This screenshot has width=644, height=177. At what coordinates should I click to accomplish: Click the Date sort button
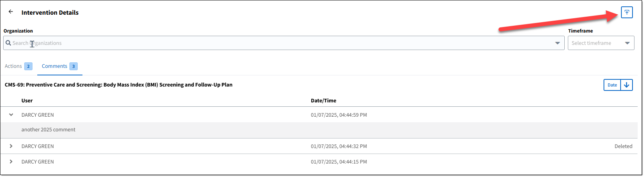click(x=612, y=85)
